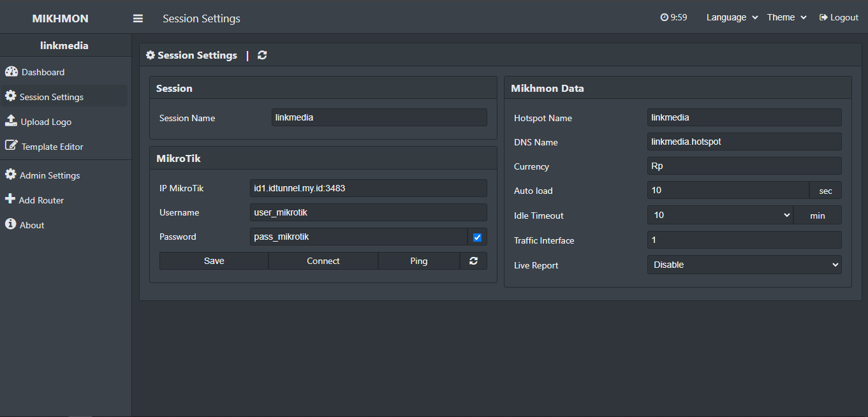
Task: Focus the DNS Name input field
Action: 744,142
